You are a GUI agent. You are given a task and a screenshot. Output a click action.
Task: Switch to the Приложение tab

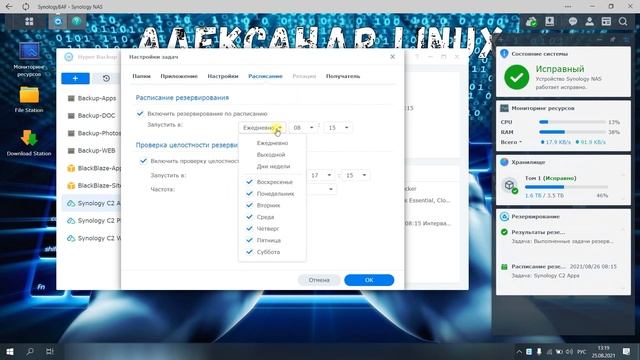[179, 76]
